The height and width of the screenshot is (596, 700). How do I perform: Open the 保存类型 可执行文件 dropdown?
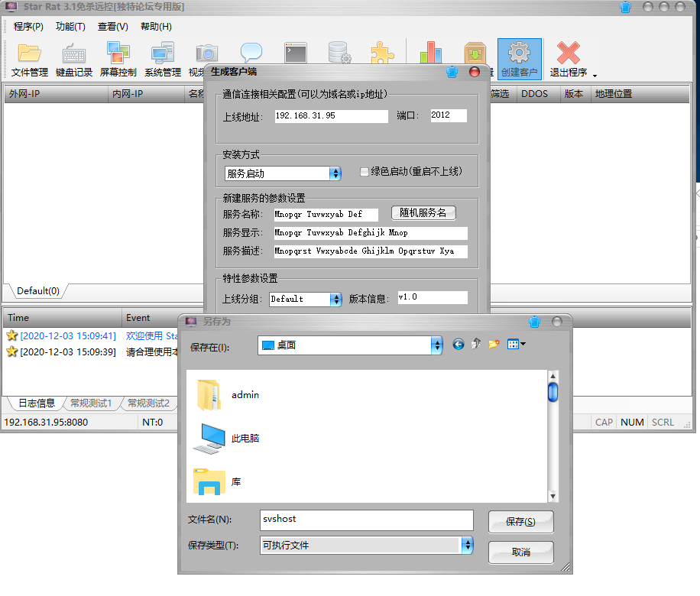pyautogui.click(x=366, y=545)
